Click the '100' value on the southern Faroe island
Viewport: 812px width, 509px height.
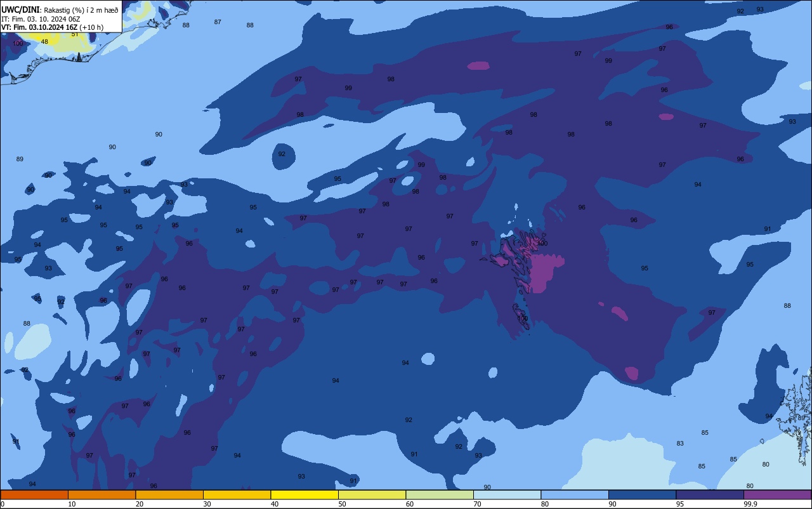[523, 319]
